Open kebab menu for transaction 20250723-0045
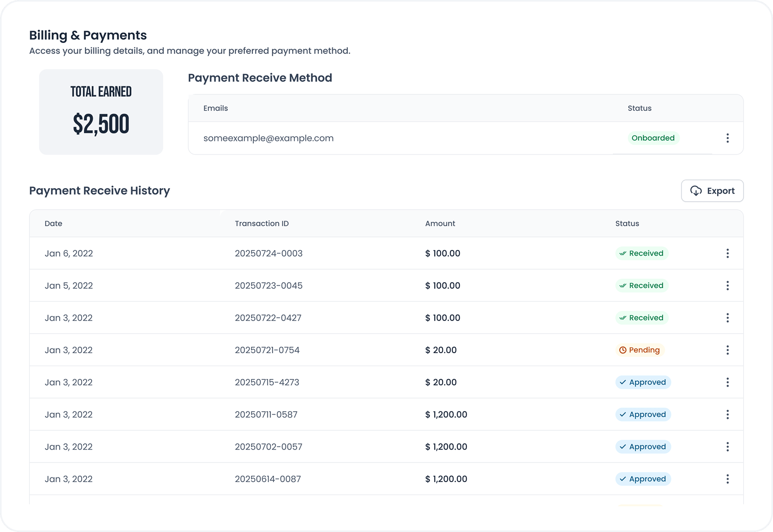 (x=727, y=286)
